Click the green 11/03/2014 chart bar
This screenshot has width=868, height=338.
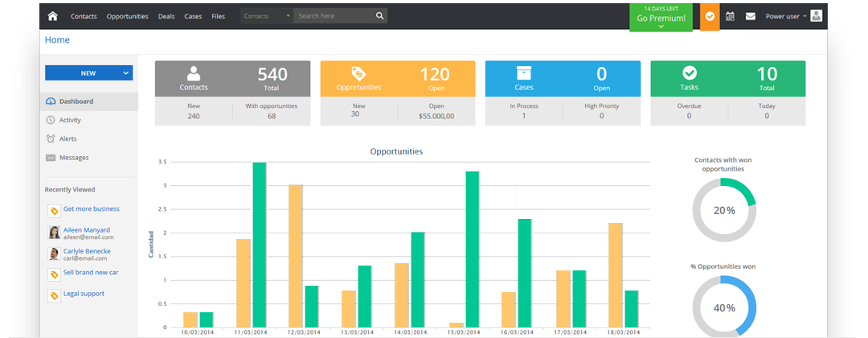coord(259,245)
